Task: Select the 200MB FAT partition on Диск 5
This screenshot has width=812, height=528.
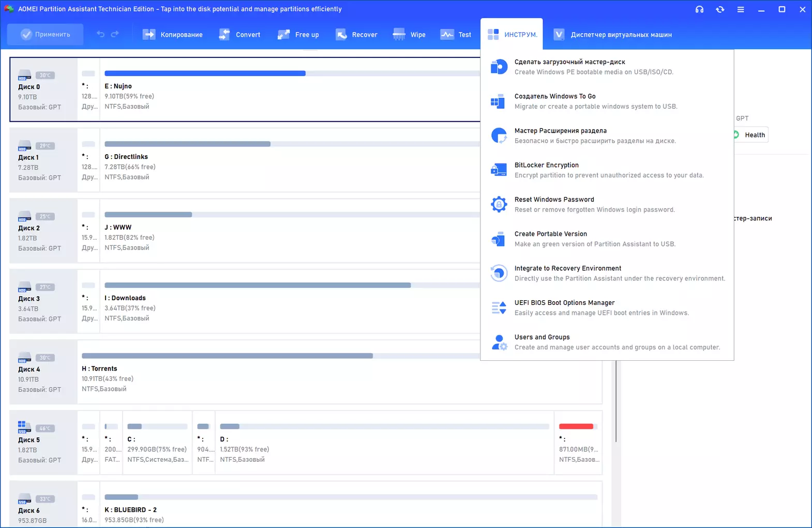Action: [111, 443]
